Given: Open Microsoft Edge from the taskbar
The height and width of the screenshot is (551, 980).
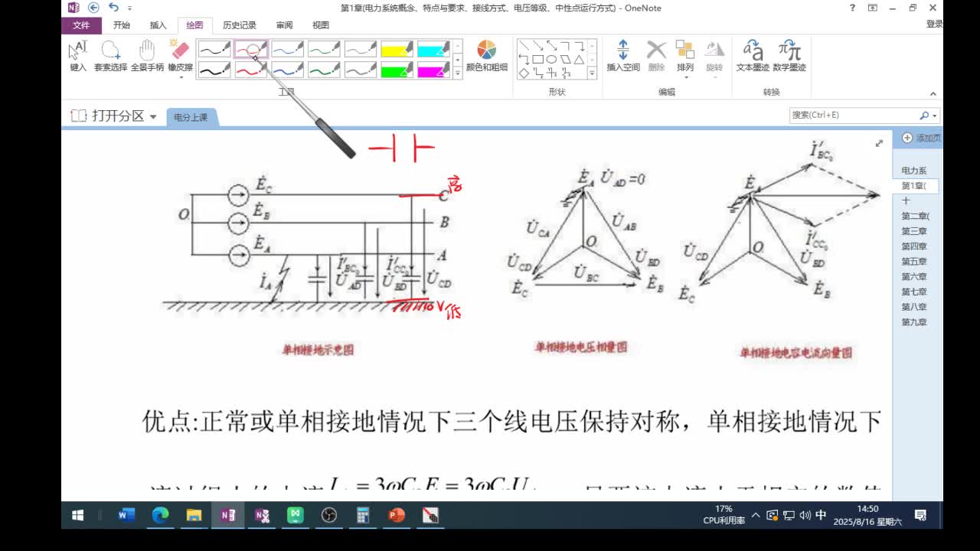Looking at the screenshot, I should pyautogui.click(x=160, y=515).
